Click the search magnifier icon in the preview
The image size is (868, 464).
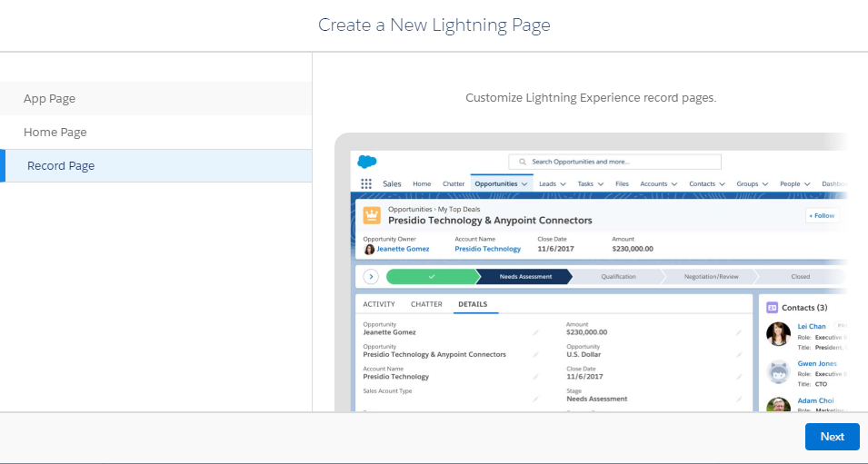coord(522,162)
